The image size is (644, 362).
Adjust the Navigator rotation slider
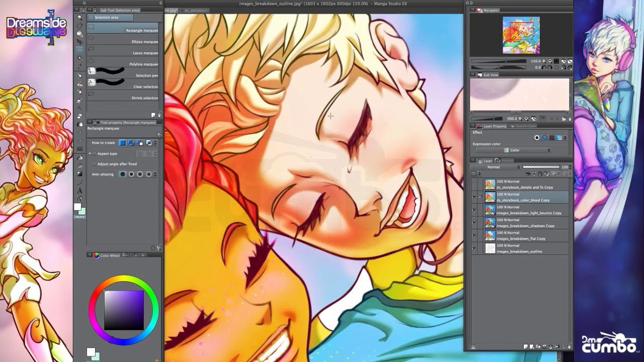coord(499,67)
